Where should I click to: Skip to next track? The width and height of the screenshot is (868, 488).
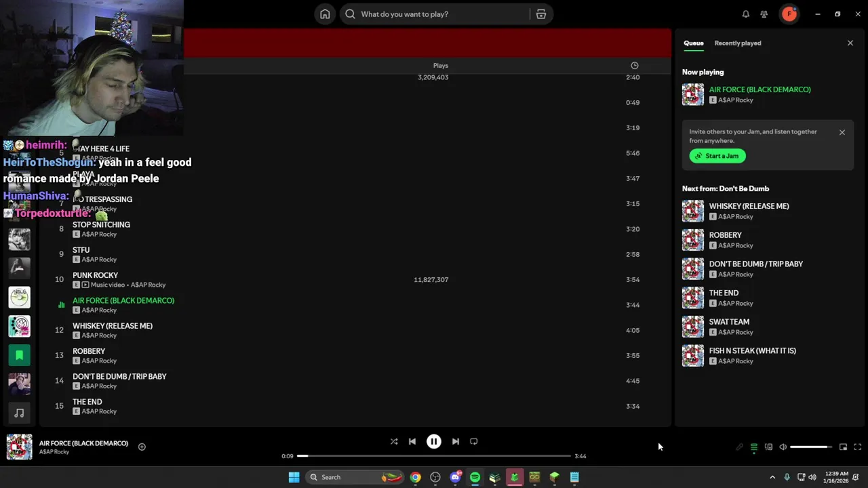click(x=456, y=441)
